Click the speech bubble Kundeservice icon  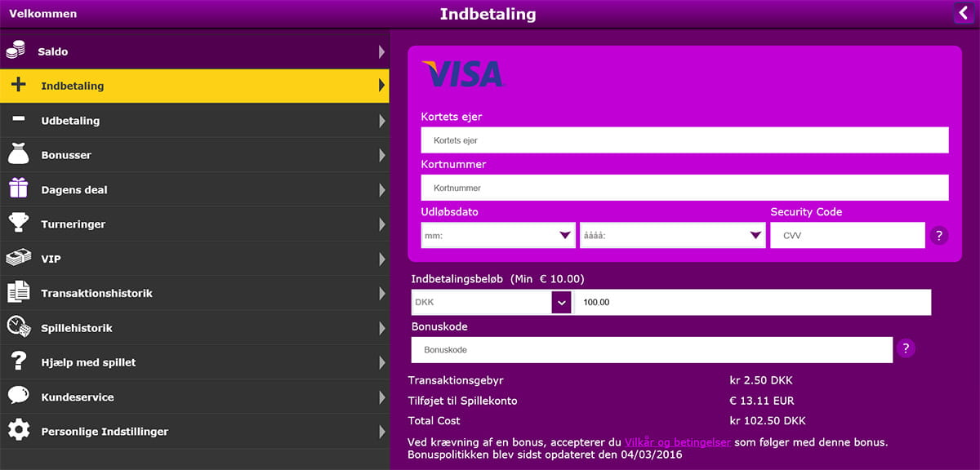point(18,396)
